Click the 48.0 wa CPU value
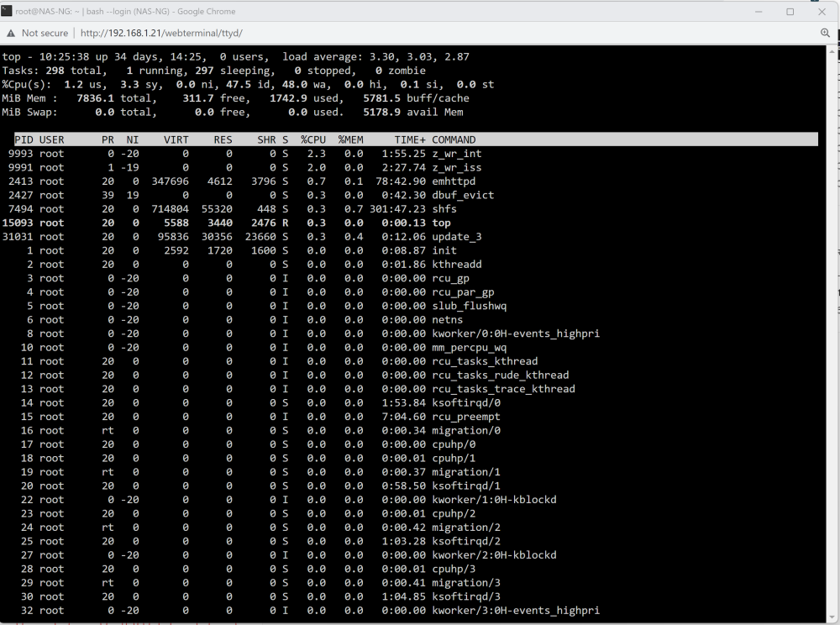The height and width of the screenshot is (625, 840). click(x=295, y=85)
